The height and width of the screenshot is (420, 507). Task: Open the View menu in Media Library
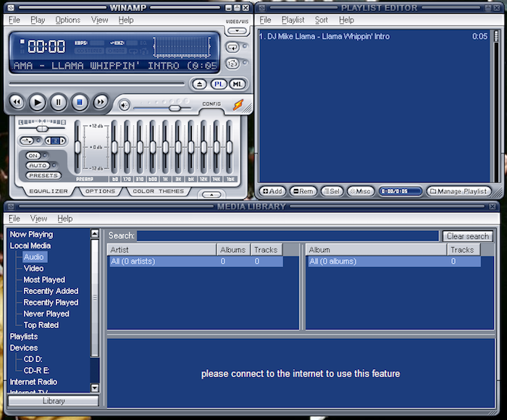[39, 219]
